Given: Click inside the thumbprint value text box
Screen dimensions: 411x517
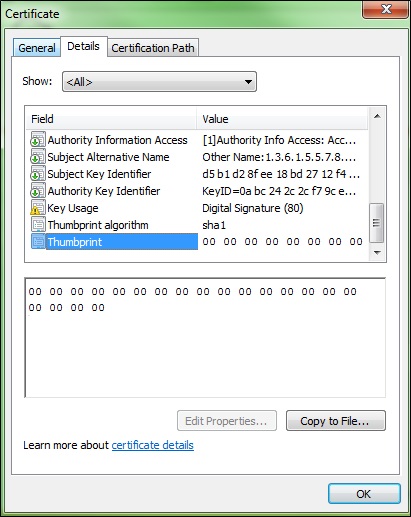Looking at the screenshot, I should pos(205,337).
